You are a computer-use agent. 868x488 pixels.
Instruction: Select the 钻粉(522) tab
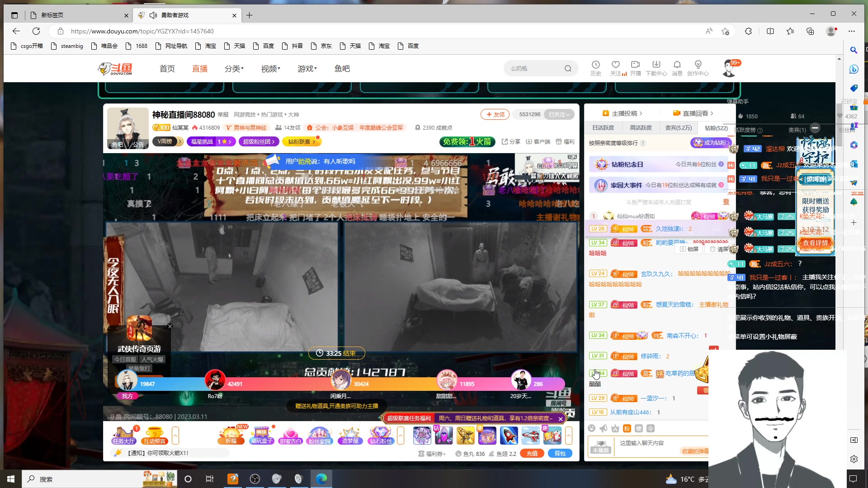tap(716, 128)
